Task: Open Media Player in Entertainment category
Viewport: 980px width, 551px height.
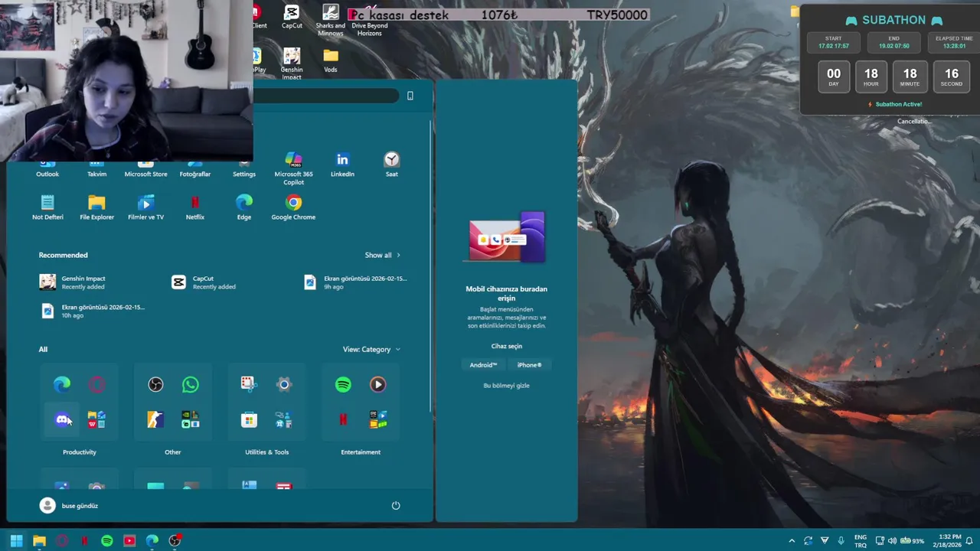Action: (x=377, y=384)
